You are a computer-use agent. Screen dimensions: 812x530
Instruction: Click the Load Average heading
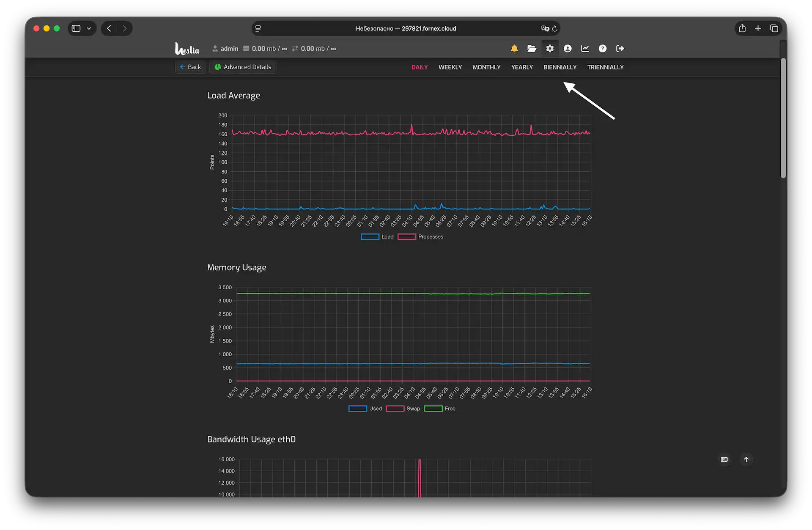point(233,96)
